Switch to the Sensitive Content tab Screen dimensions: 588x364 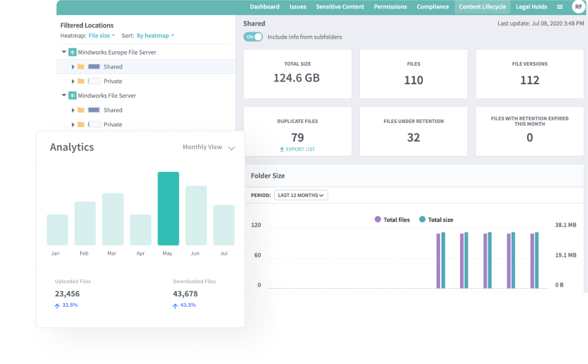coord(340,7)
